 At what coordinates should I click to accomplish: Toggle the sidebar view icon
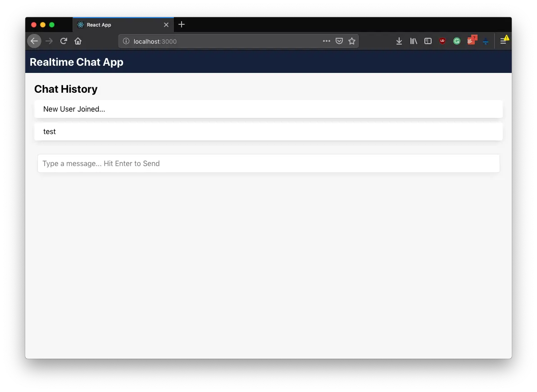[x=428, y=41]
